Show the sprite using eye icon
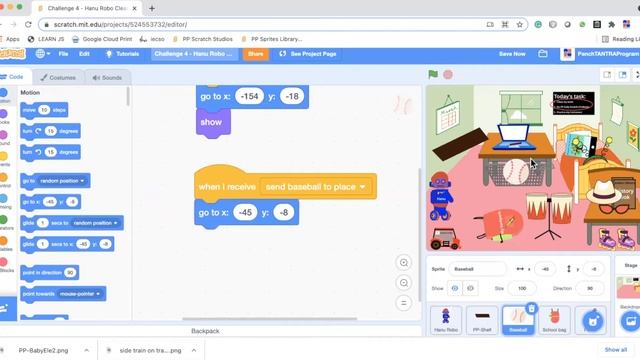640x360 pixels. (x=455, y=288)
